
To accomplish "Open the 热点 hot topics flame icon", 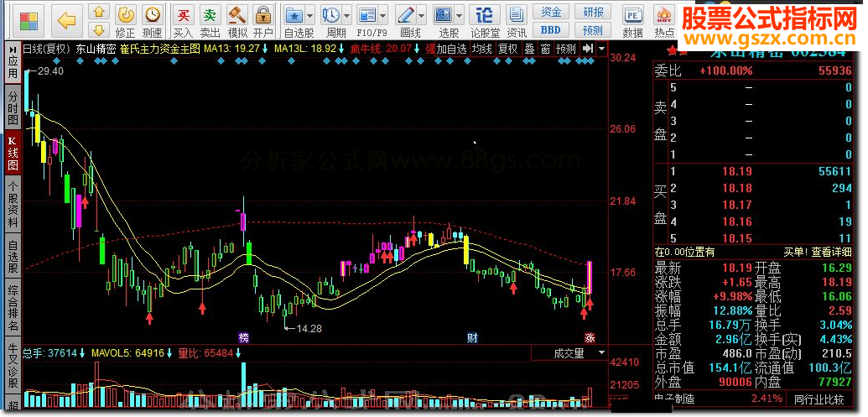I will click(x=663, y=15).
